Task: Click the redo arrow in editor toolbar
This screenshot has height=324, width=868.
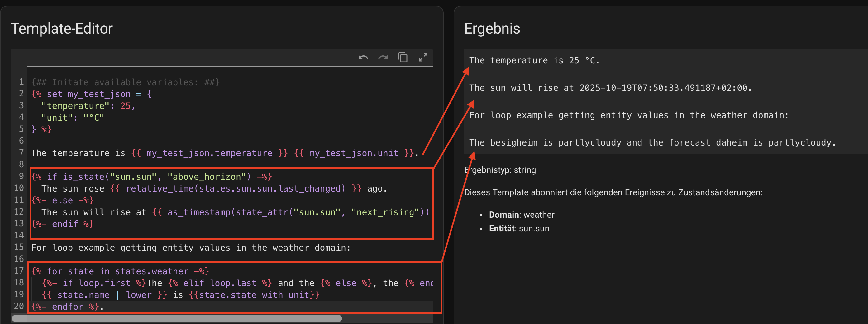Action: [x=383, y=58]
